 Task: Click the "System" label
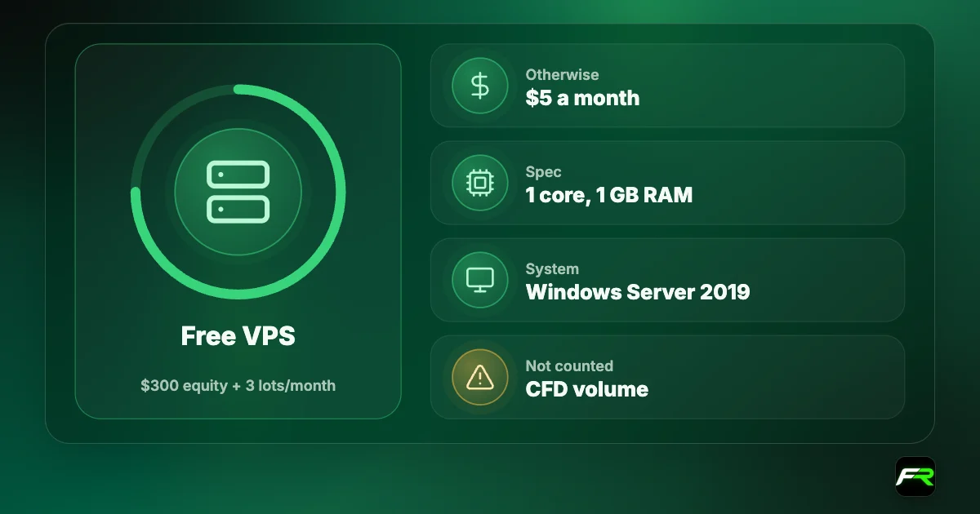point(552,268)
